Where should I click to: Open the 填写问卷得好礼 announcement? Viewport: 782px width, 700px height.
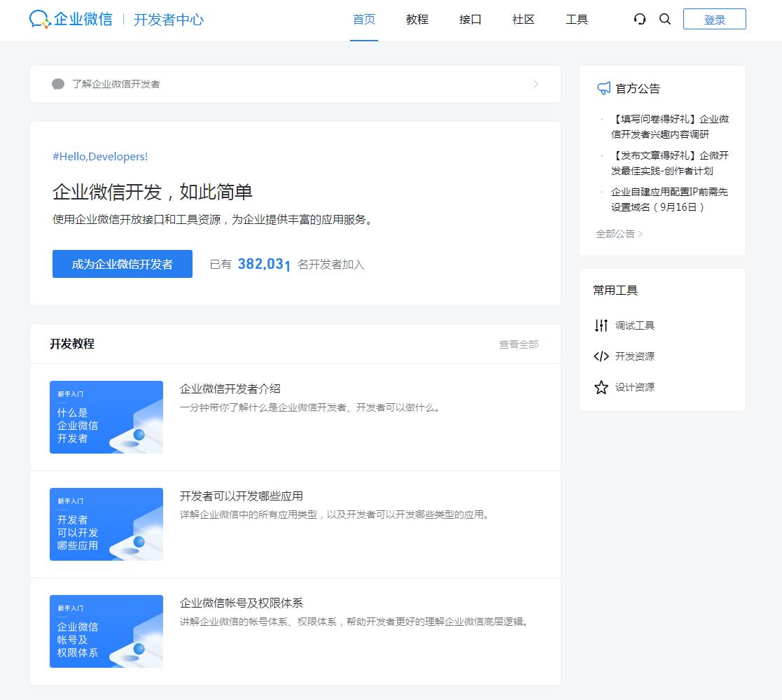670,127
